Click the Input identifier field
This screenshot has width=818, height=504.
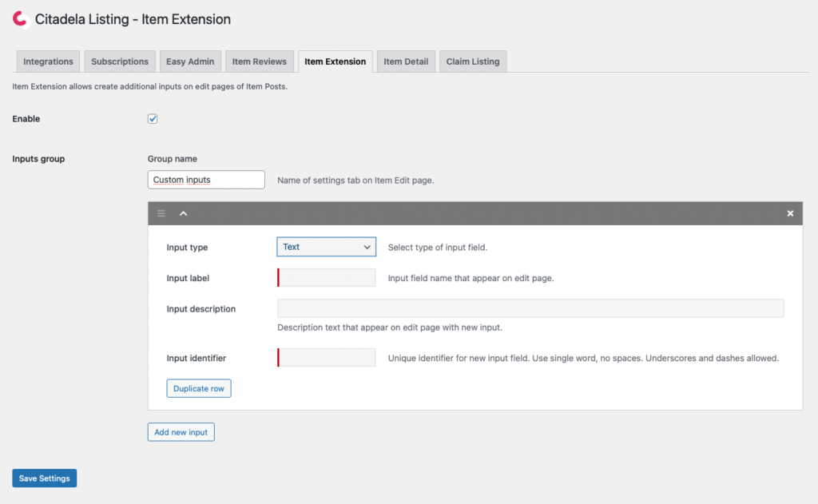coord(327,358)
